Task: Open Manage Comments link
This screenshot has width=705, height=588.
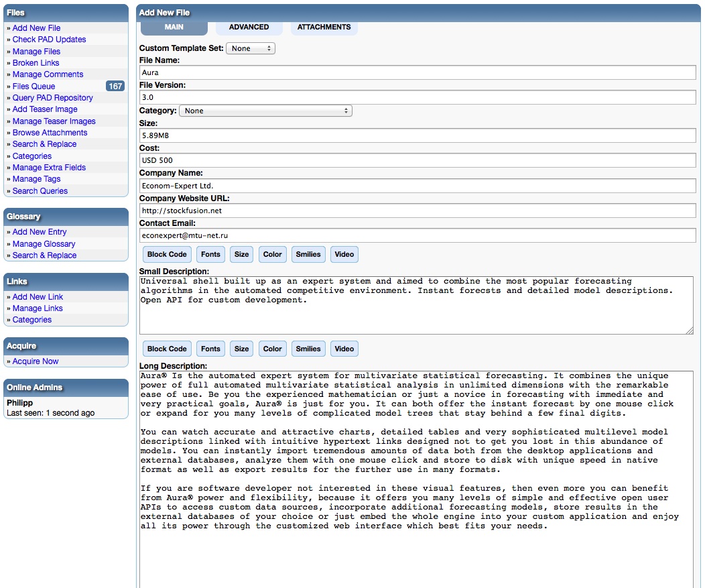Action: [48, 74]
